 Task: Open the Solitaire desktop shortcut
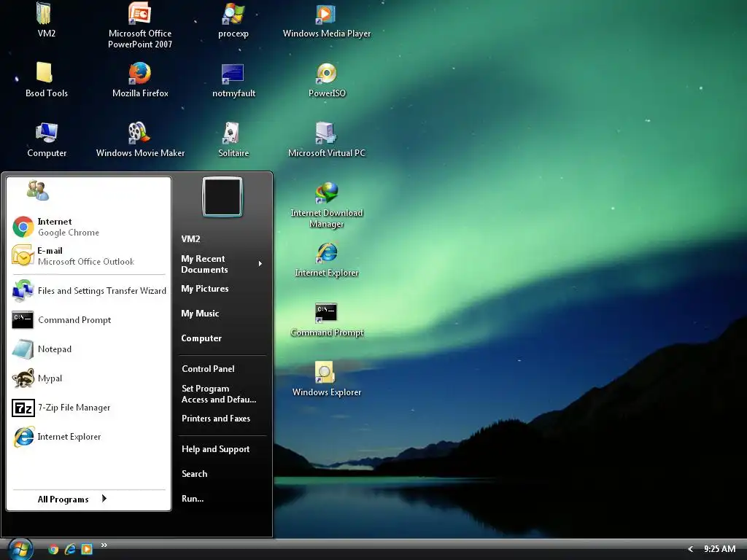(233, 139)
